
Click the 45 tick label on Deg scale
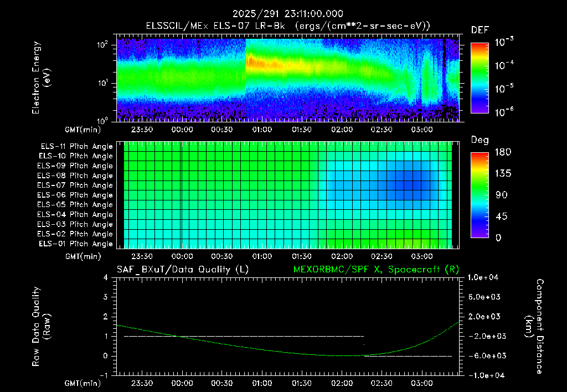pyautogui.click(x=501, y=216)
